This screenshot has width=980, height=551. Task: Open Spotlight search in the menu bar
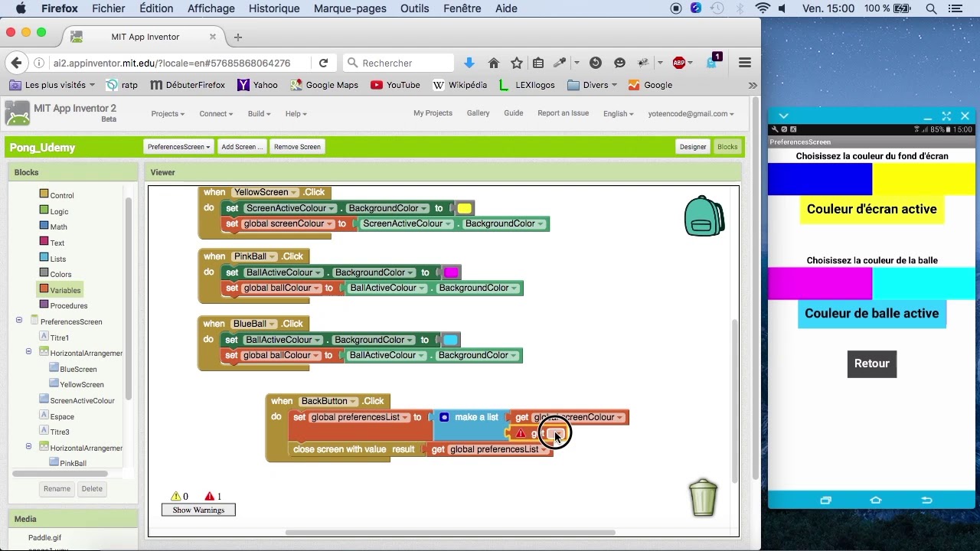pos(931,8)
